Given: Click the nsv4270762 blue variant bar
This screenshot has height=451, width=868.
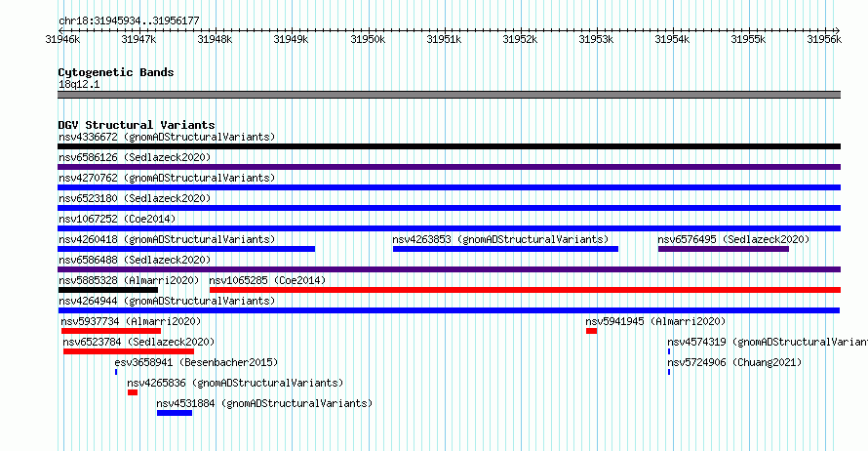Looking at the screenshot, I should coord(449,187).
